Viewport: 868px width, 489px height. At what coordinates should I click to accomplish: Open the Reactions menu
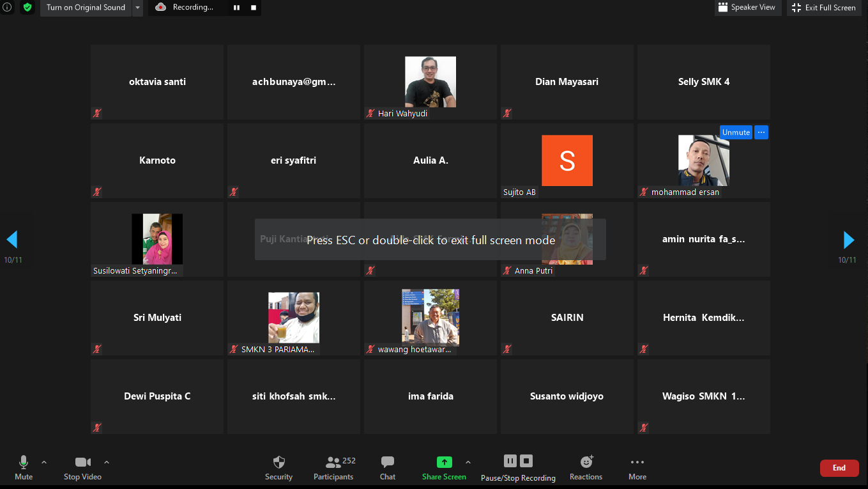pos(586,468)
